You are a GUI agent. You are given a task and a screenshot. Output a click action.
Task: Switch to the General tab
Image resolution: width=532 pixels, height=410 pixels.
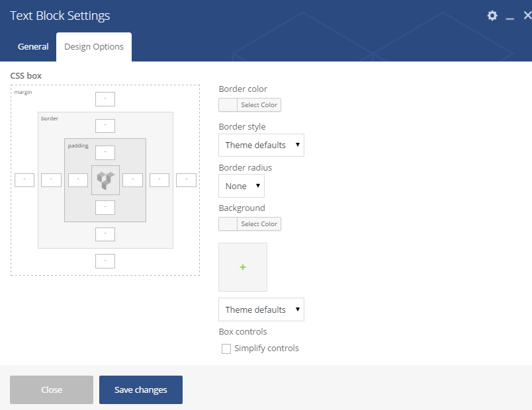33,46
